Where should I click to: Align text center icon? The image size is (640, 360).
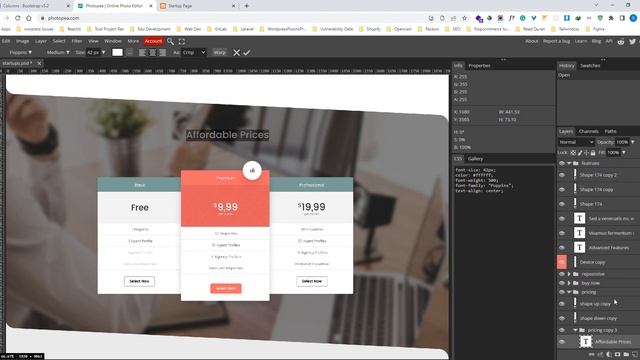coord(153,53)
